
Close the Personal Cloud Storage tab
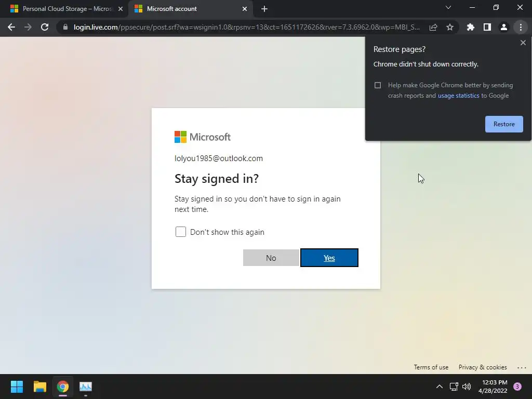(x=121, y=9)
